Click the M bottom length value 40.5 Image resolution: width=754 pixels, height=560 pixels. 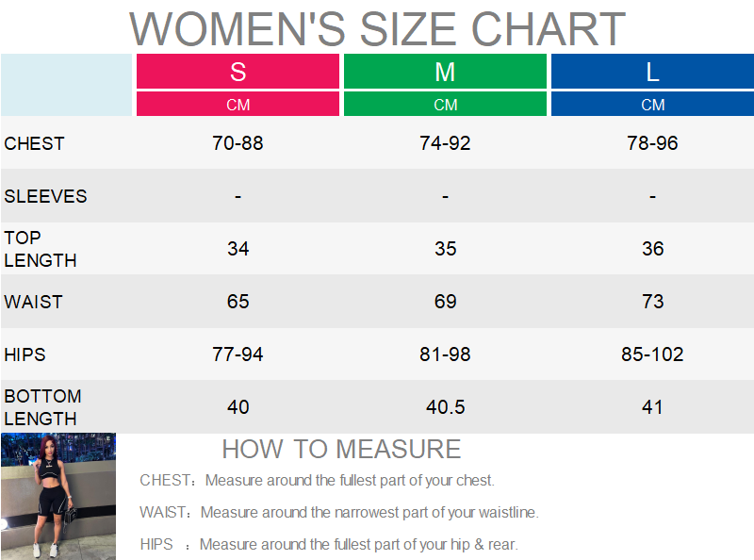pyautogui.click(x=445, y=407)
